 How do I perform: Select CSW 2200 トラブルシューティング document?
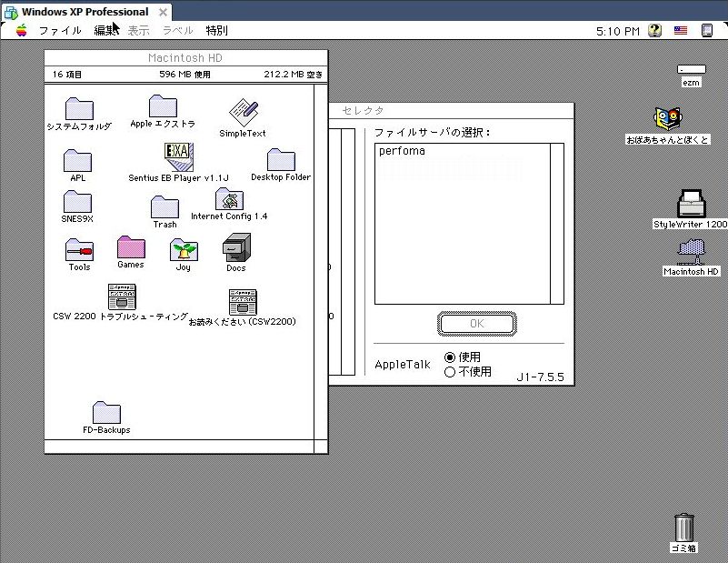pos(122,297)
